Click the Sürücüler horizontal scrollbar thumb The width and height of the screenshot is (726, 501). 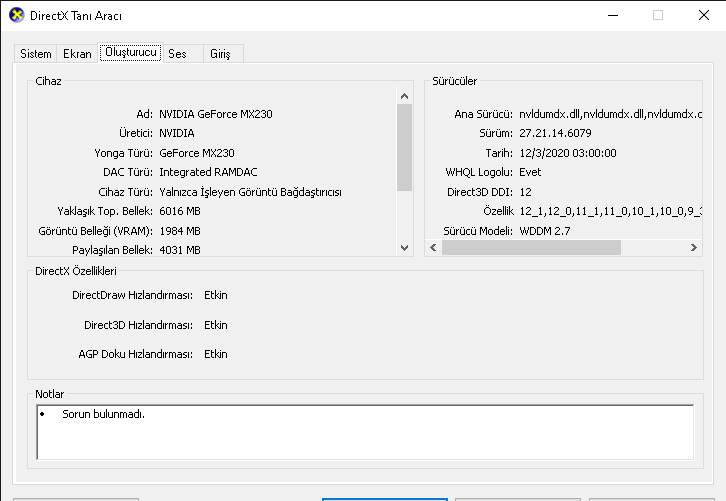coord(531,247)
